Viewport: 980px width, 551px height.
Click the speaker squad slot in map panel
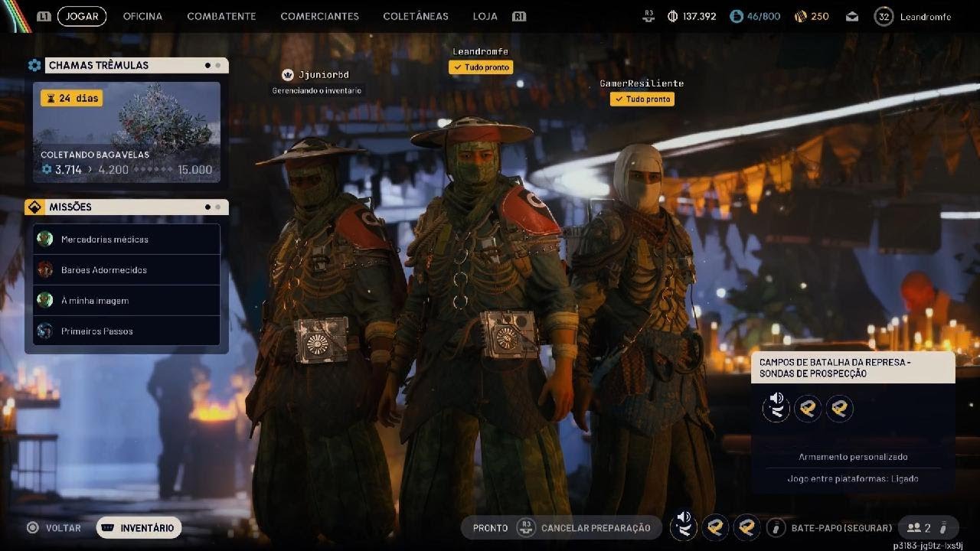coord(776,407)
